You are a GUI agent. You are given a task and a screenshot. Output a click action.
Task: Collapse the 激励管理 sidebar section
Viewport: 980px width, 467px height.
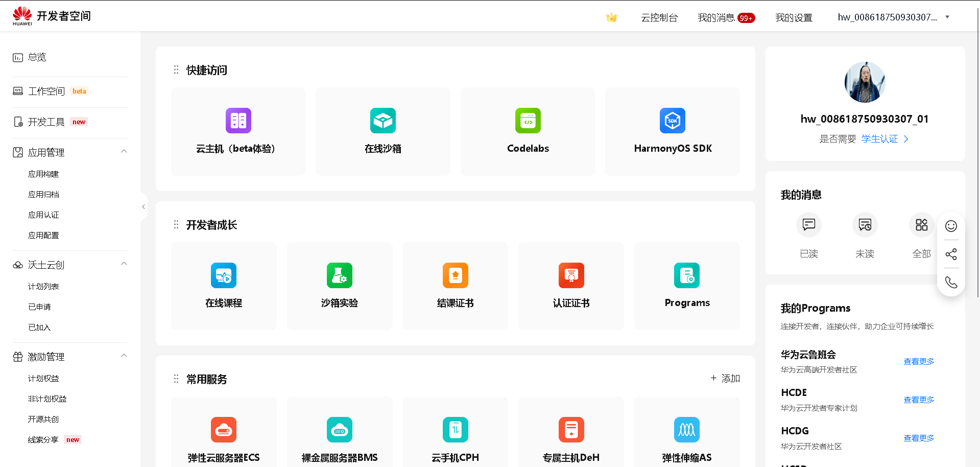(124, 355)
